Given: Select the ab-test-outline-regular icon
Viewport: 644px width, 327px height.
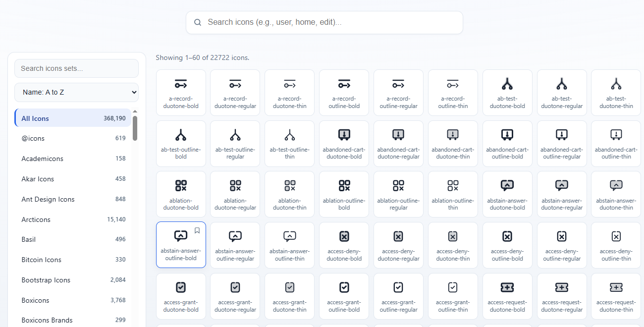Looking at the screenshot, I should [x=235, y=144].
